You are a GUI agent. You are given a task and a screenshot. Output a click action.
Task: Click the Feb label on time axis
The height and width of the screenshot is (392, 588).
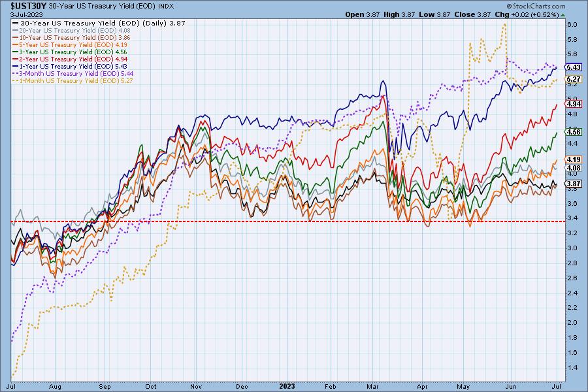point(331,386)
